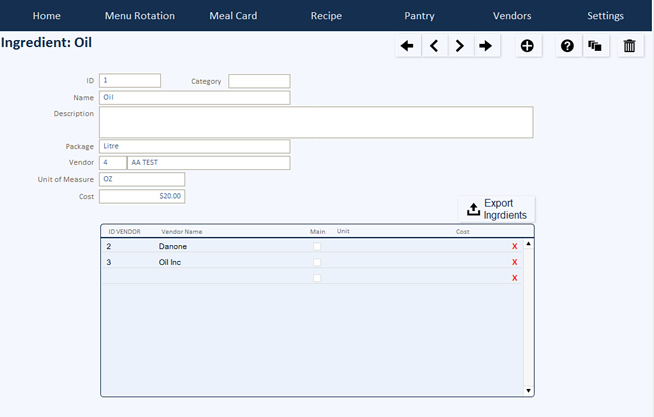Remove Oil Inc vendor row with red X
654x417 pixels.
tap(515, 262)
